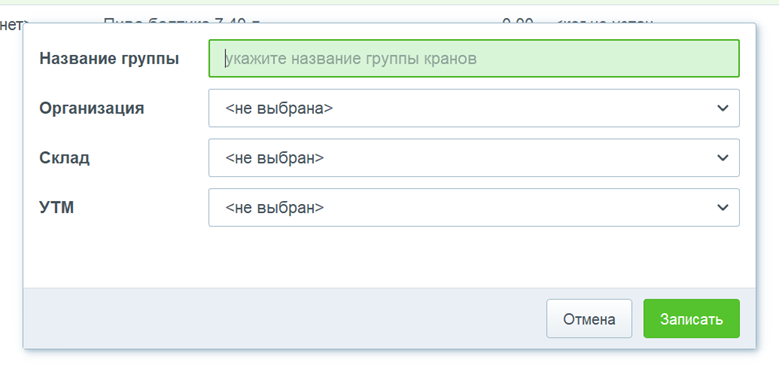
Task: Click the УТМ label text
Action: pyautogui.click(x=57, y=208)
